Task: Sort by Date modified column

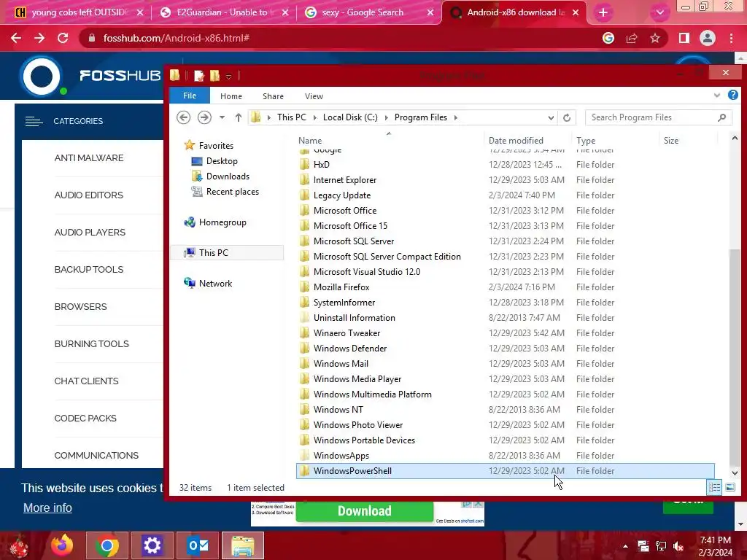Action: click(x=516, y=141)
